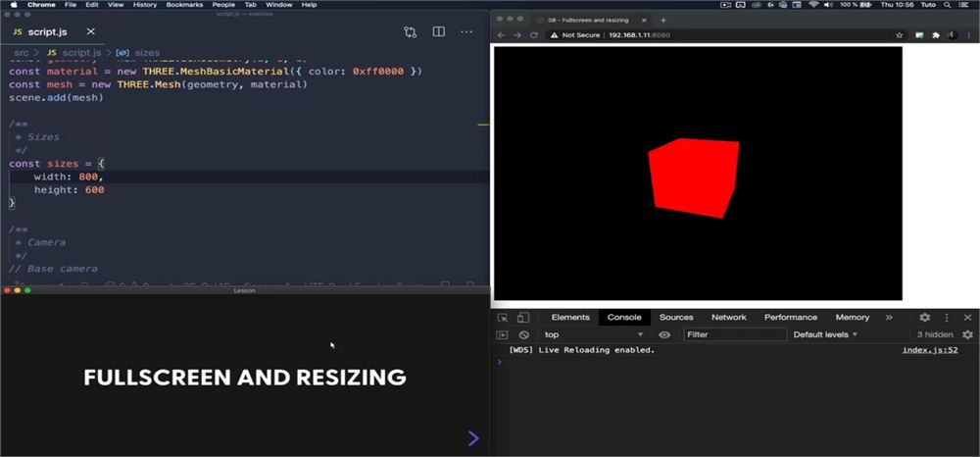980x457 pixels.
Task: Click the src breadcrumb segment
Action: (21, 53)
